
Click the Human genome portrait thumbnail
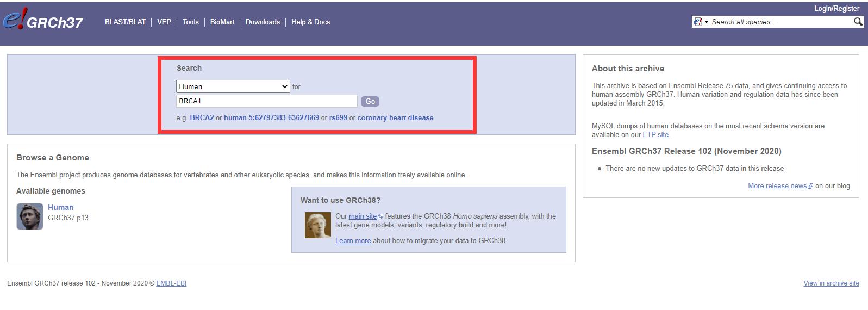coord(30,216)
